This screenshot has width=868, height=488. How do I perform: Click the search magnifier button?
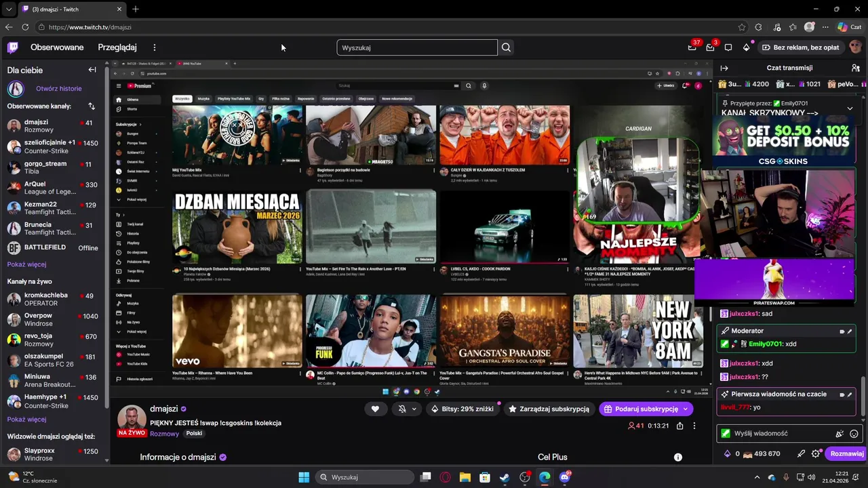tap(506, 47)
